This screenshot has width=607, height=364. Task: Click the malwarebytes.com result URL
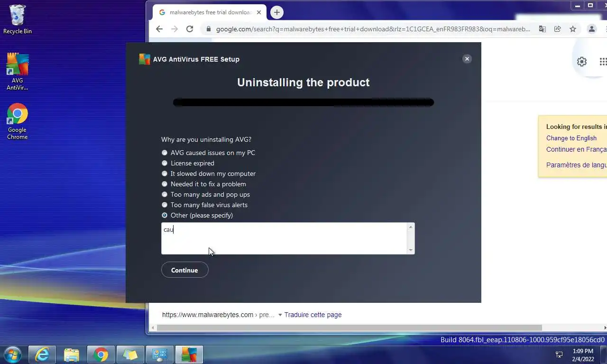pyautogui.click(x=208, y=315)
